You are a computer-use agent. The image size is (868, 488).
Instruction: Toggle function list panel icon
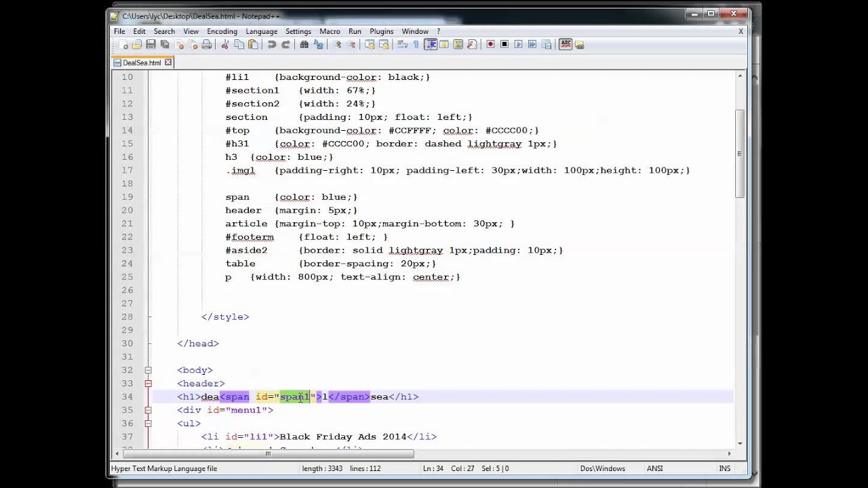pos(471,45)
